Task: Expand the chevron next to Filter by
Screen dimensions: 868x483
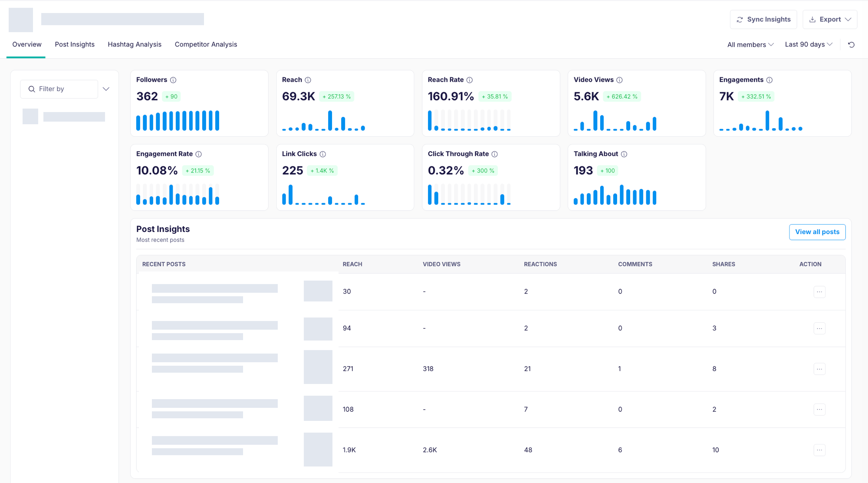Action: (x=106, y=89)
